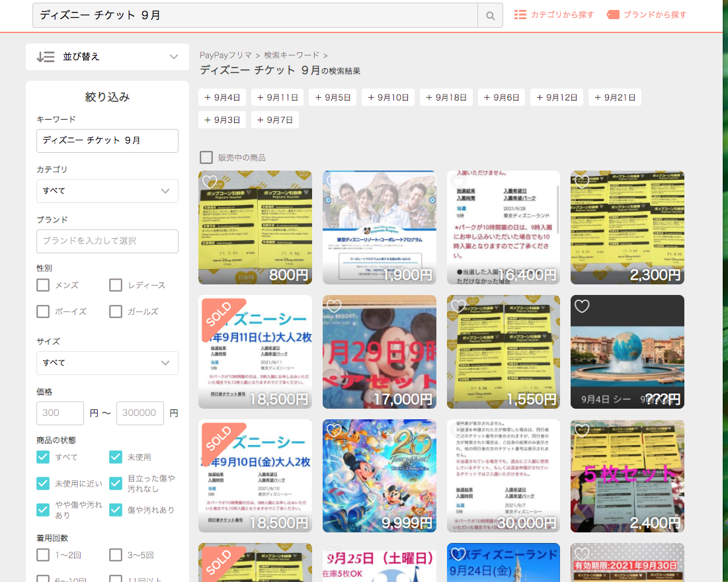This screenshot has height=582, width=728.
Task: Favorite the 1,900円 corporate program item
Action: 334,181
